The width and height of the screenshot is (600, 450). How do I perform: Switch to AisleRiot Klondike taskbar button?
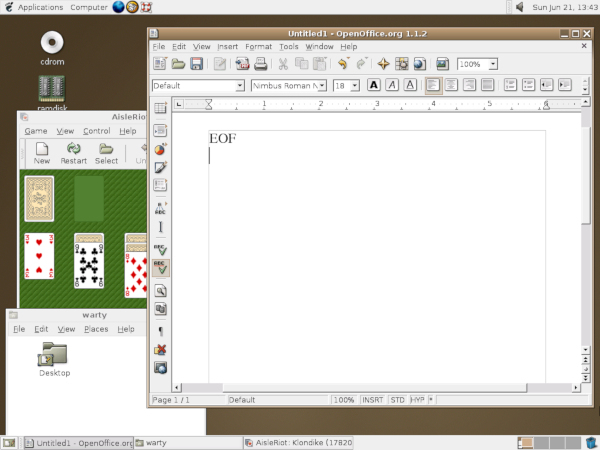coord(298,443)
